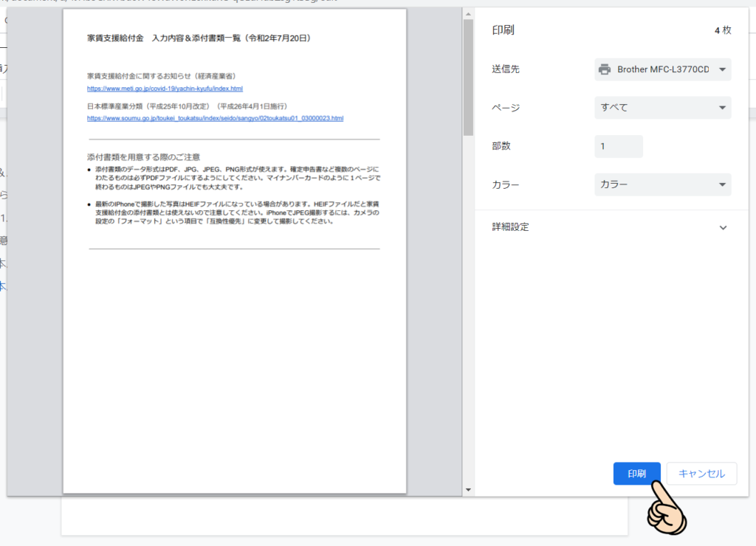The height and width of the screenshot is (546, 756).
Task: Click the 4 枚 sheet count
Action: (722, 30)
